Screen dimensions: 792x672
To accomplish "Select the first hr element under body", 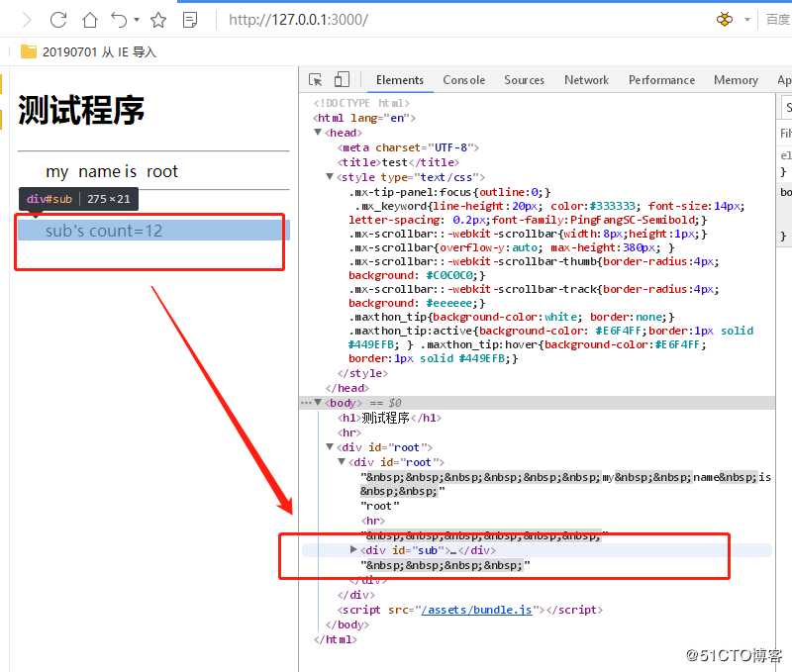I will pyautogui.click(x=349, y=432).
